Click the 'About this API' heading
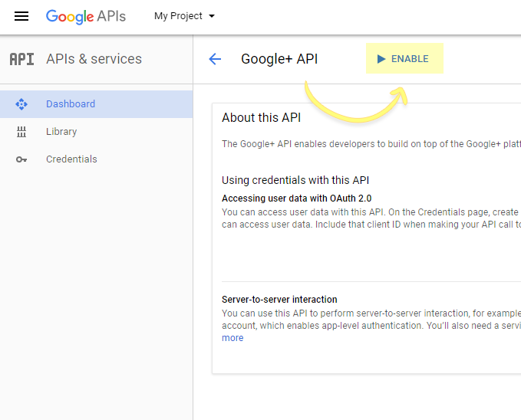Viewport: 521px width, 420px height. tap(262, 118)
